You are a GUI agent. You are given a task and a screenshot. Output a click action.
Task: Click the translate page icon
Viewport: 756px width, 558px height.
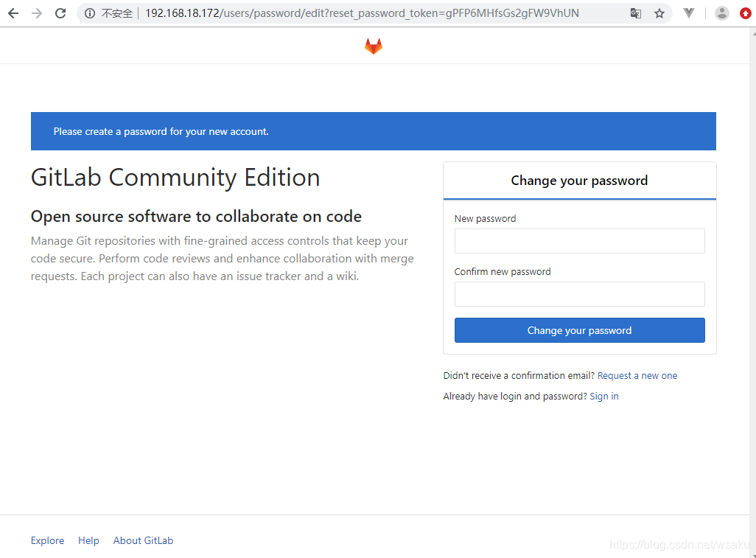tap(636, 13)
